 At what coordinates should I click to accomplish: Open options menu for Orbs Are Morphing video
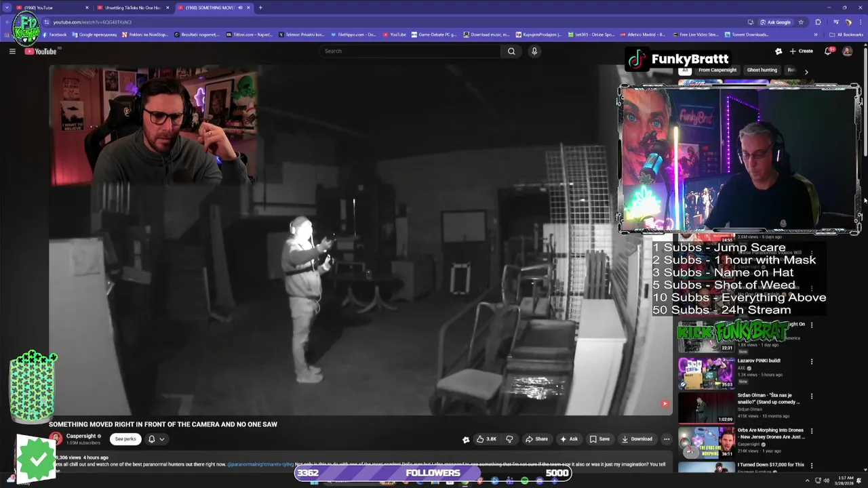(812, 430)
